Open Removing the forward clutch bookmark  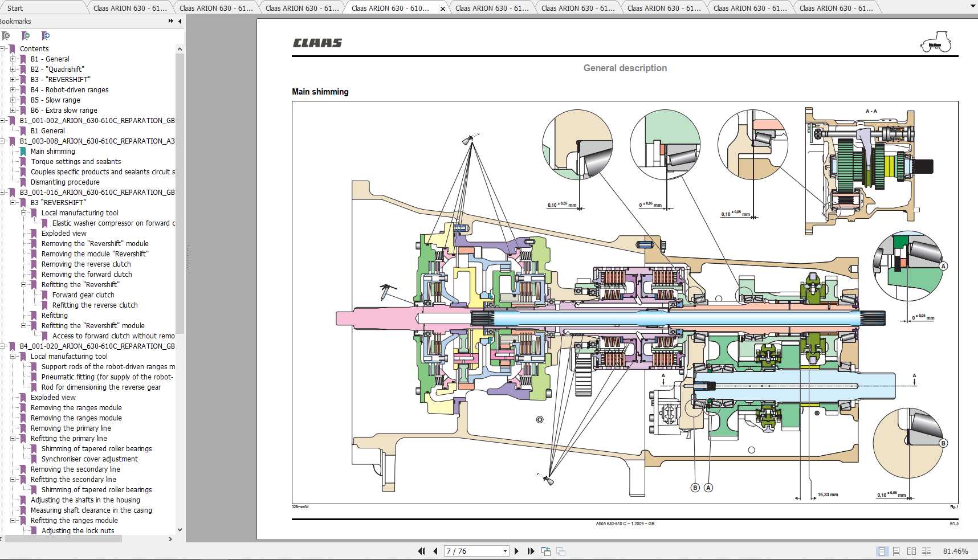click(87, 275)
